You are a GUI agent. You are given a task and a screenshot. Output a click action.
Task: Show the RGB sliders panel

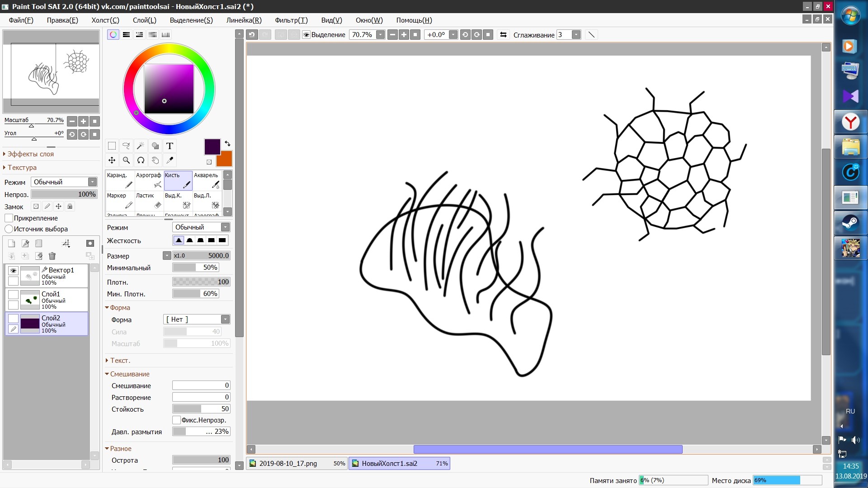126,34
